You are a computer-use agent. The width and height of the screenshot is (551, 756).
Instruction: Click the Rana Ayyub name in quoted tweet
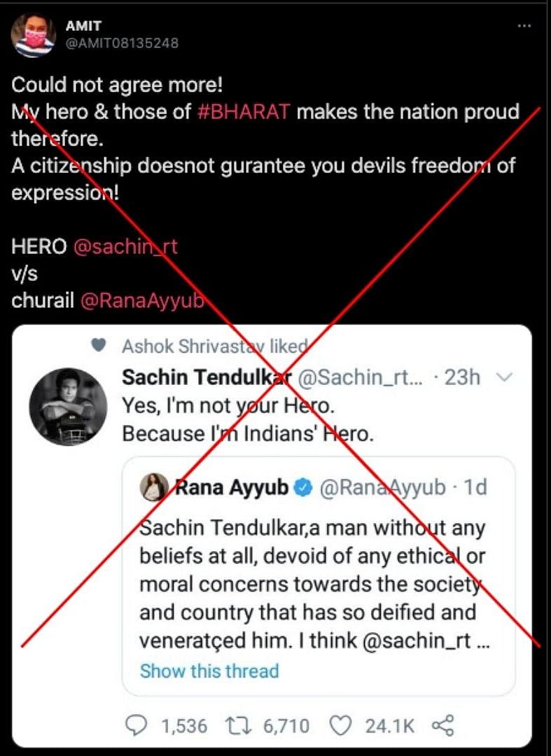pos(231,488)
